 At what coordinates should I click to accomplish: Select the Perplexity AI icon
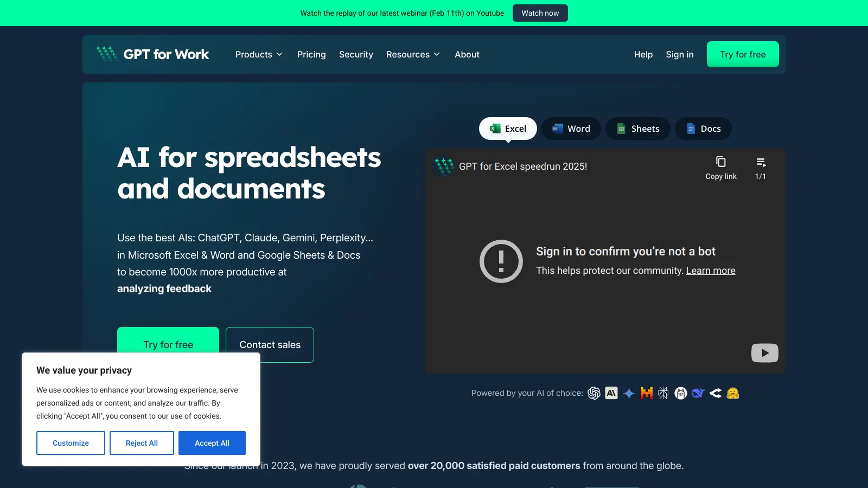663,393
